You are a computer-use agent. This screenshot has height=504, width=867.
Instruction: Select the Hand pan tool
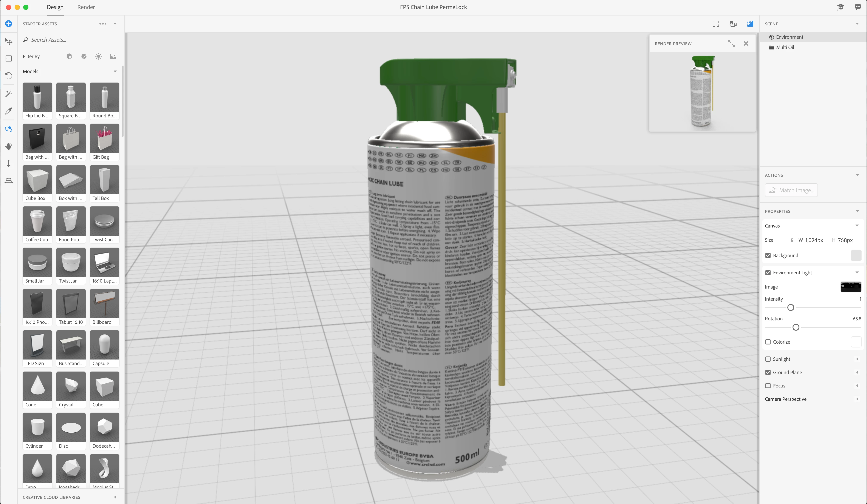point(9,146)
